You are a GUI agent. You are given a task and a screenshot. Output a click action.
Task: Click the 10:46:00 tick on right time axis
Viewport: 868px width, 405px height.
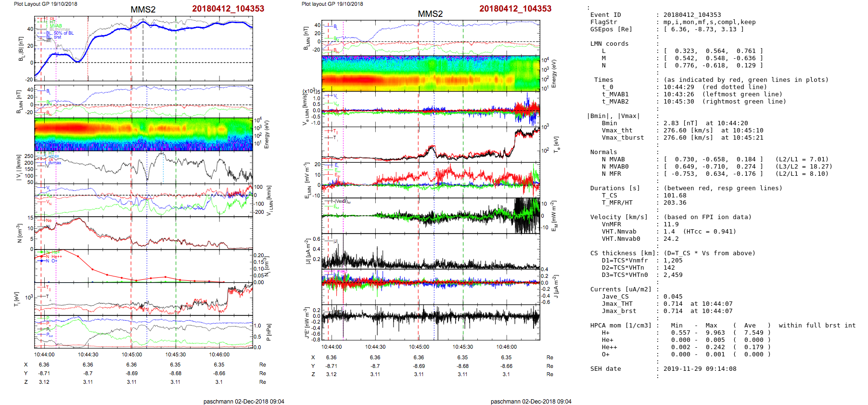click(x=506, y=347)
